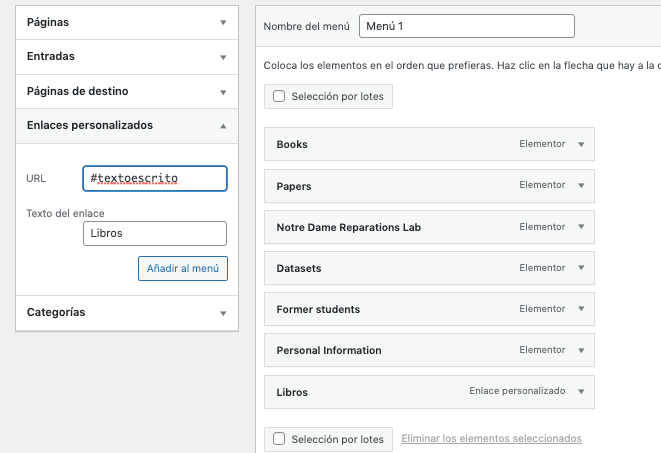661x453 pixels.
Task: Expand the Former students item arrow
Action: pos(581,308)
